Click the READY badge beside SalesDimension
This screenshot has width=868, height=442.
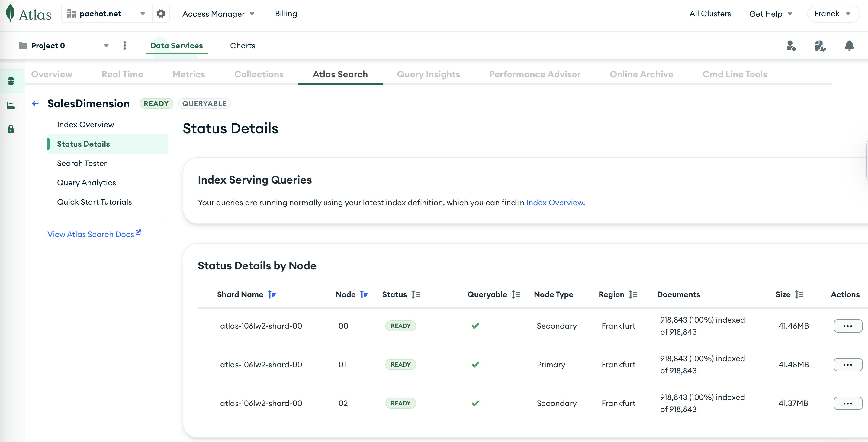click(156, 104)
